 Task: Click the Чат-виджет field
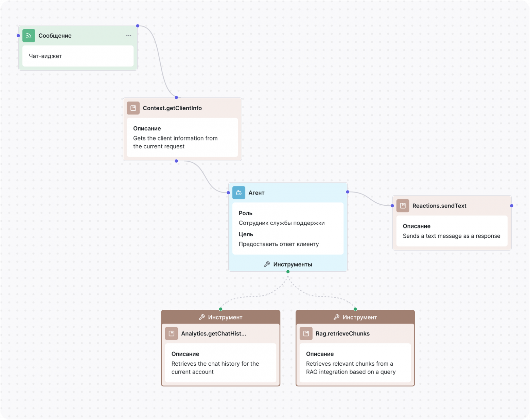click(77, 56)
